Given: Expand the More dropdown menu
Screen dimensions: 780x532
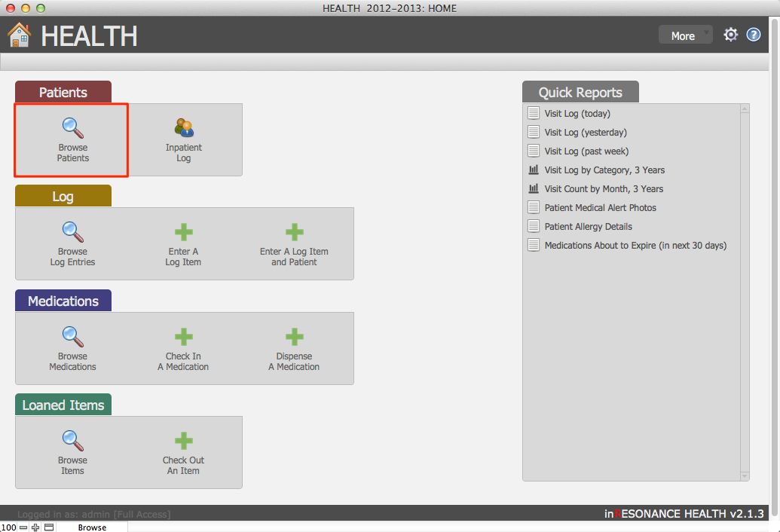Looking at the screenshot, I should [685, 35].
